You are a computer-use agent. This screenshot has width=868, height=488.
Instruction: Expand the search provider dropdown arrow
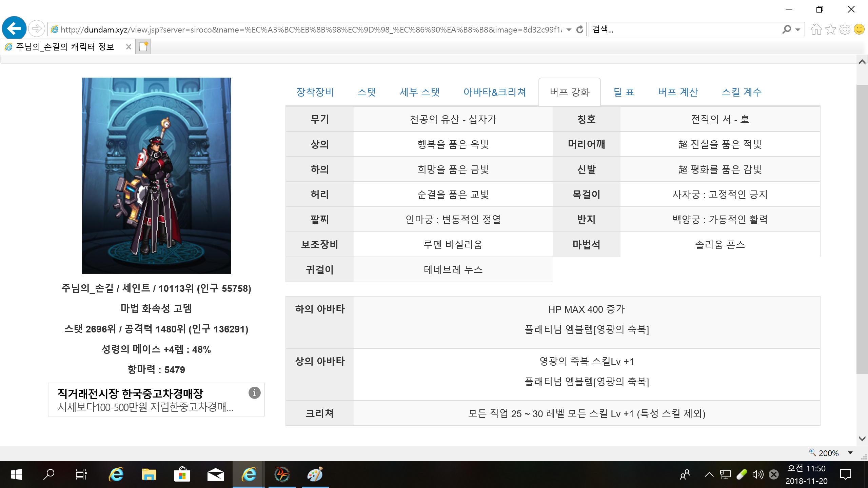[798, 30]
